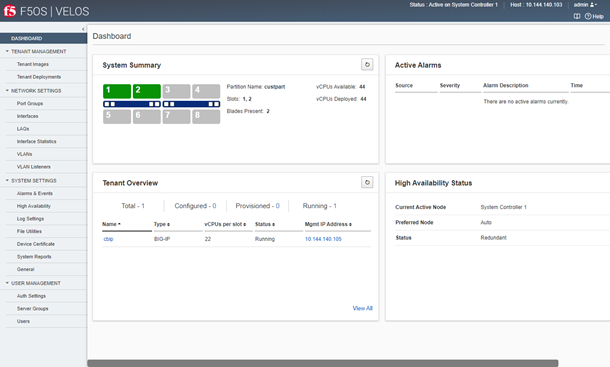Select empty slot 3 in chassis view
This screenshot has height=367, width=610.
[x=176, y=91]
